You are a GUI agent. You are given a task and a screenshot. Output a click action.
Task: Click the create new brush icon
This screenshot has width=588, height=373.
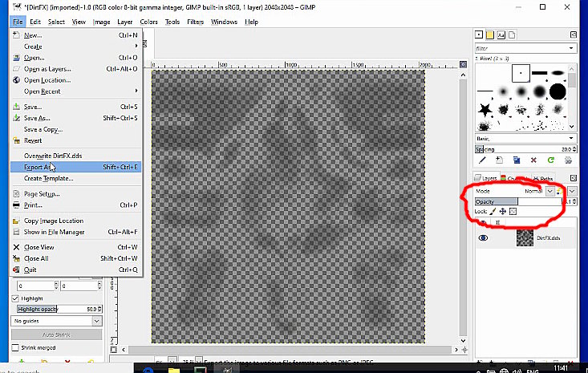point(499,160)
